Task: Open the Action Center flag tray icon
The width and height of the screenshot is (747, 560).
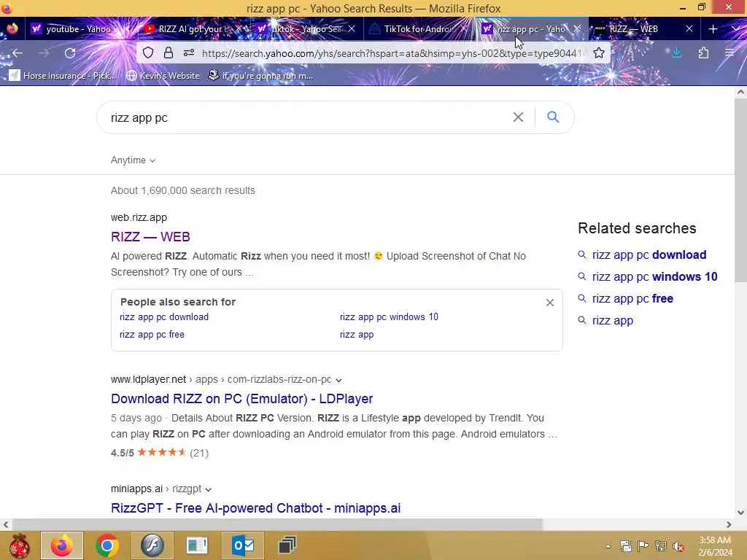Action: [643, 546]
